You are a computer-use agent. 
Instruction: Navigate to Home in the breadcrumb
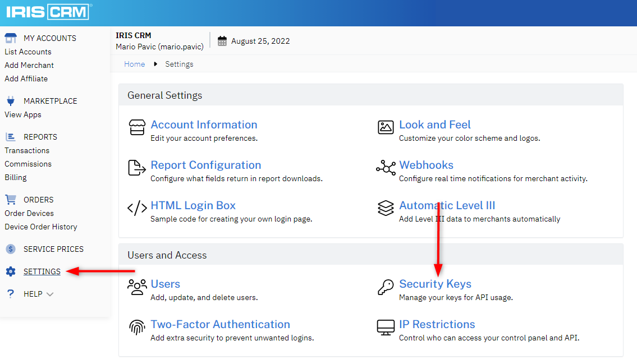(135, 64)
